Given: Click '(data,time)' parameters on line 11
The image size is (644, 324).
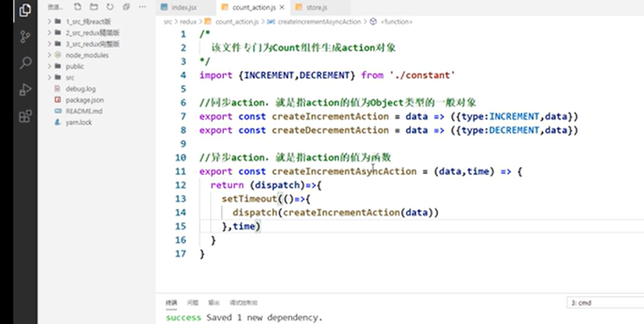Looking at the screenshot, I should pos(464,171).
